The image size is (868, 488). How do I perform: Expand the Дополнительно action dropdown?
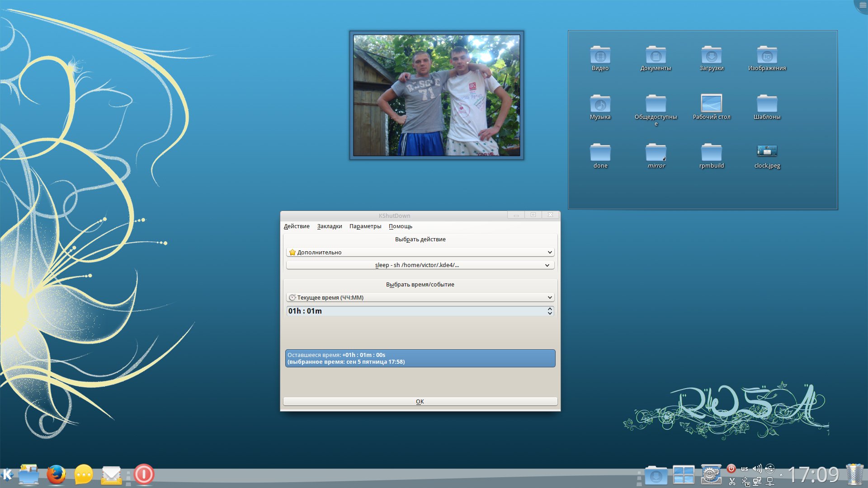[420, 252]
